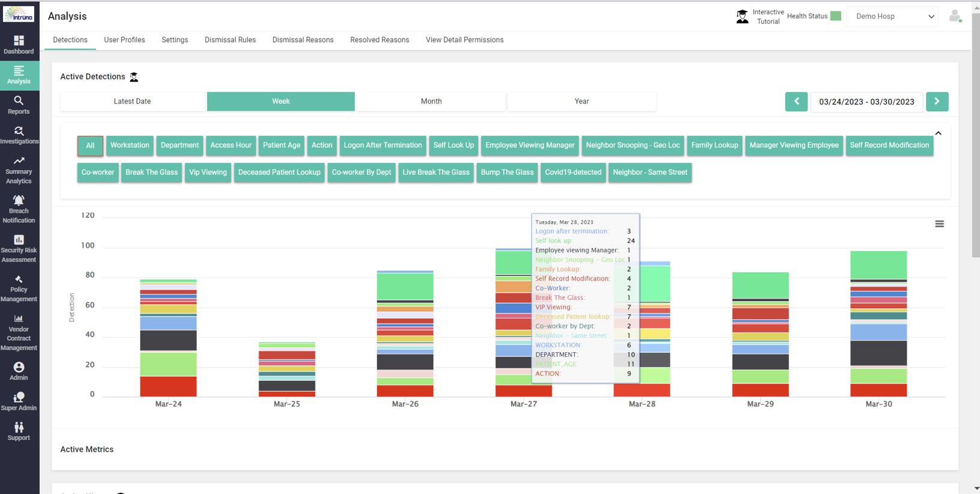This screenshot has height=494, width=980.
Task: Open the Settings tab
Action: point(175,40)
